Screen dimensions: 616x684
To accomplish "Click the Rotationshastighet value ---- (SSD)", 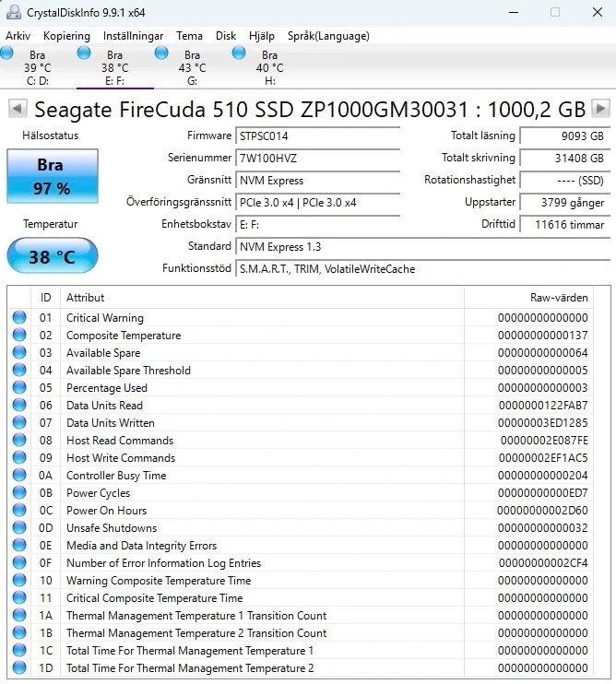I will click(x=565, y=180).
